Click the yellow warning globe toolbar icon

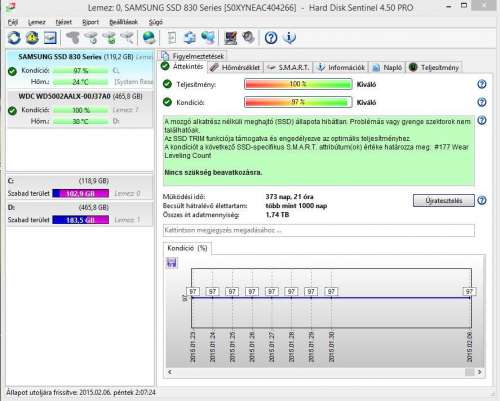click(x=32, y=38)
